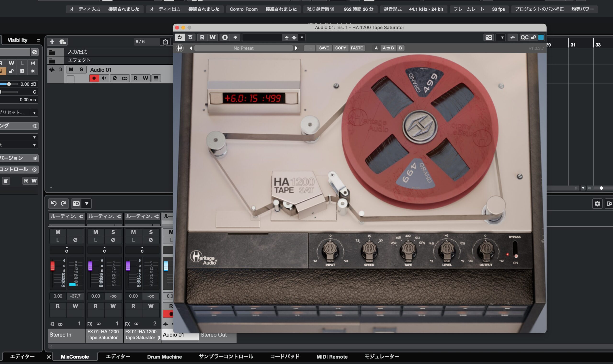Open MixConsole snapshot dropdown arrow
Image resolution: width=613 pixels, height=364 pixels.
(86, 204)
